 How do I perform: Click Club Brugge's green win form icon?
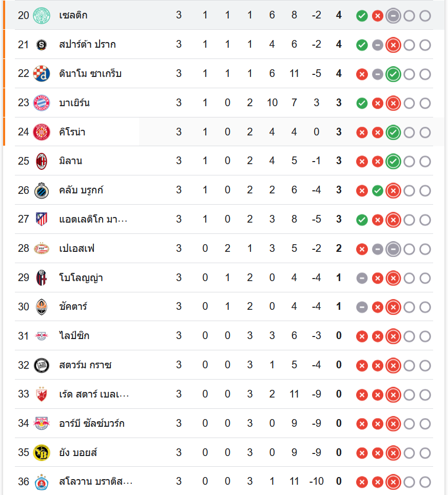[378, 191]
